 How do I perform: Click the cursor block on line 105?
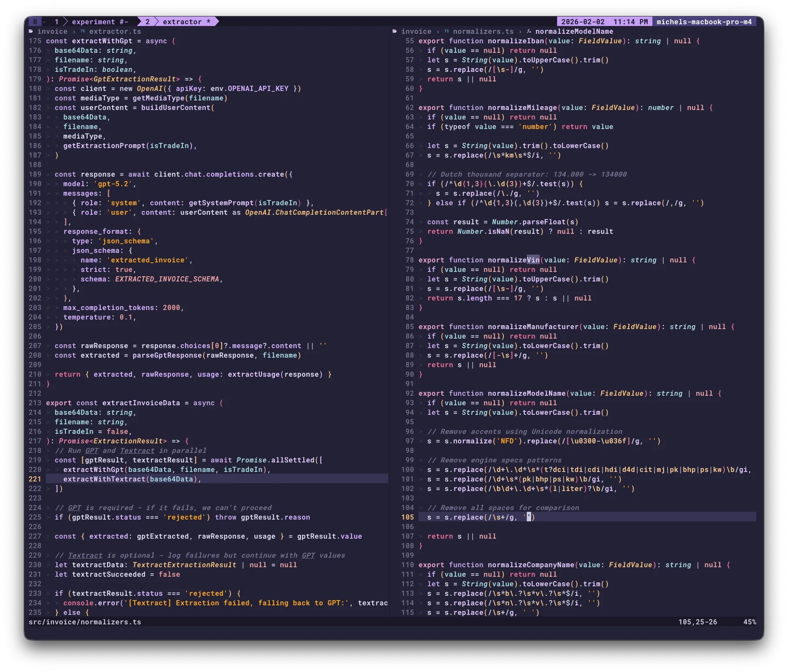tap(529, 517)
